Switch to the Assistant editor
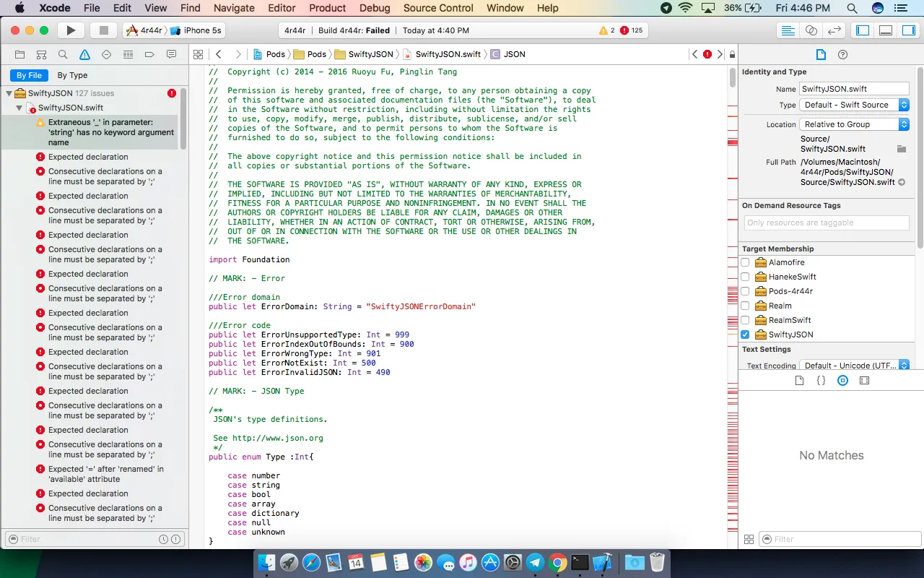The width and height of the screenshot is (924, 578). [811, 30]
